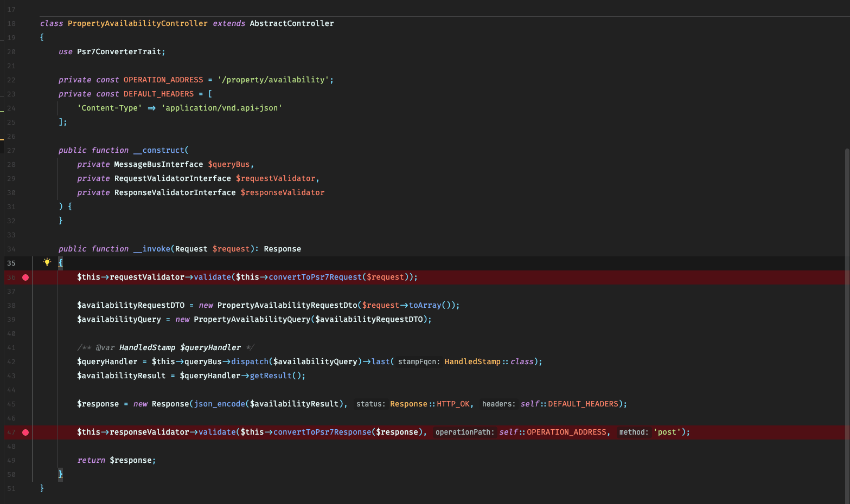Image resolution: width=850 pixels, height=504 pixels.
Task: Click the getResult call on line 43
Action: (271, 375)
